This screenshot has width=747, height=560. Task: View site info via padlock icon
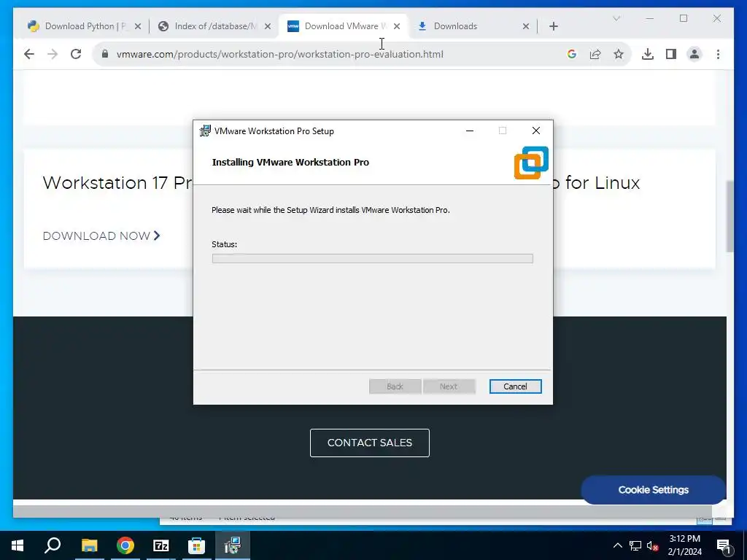point(105,54)
